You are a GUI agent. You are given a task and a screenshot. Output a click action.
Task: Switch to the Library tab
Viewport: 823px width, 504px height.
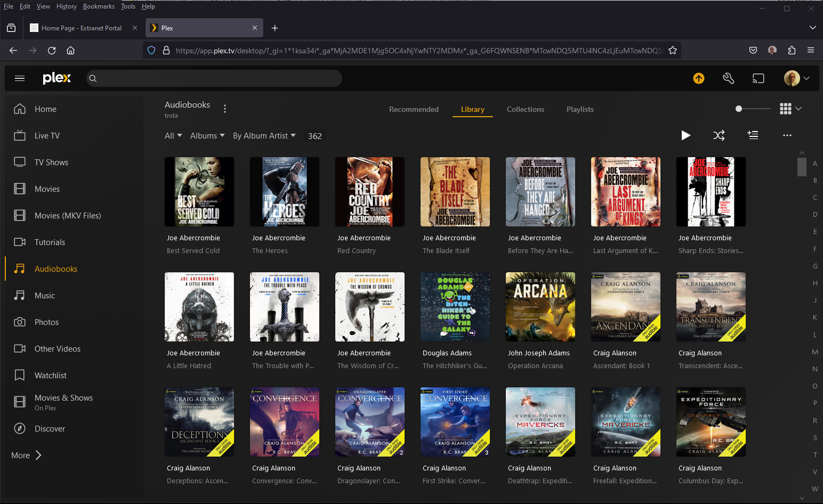click(x=473, y=109)
